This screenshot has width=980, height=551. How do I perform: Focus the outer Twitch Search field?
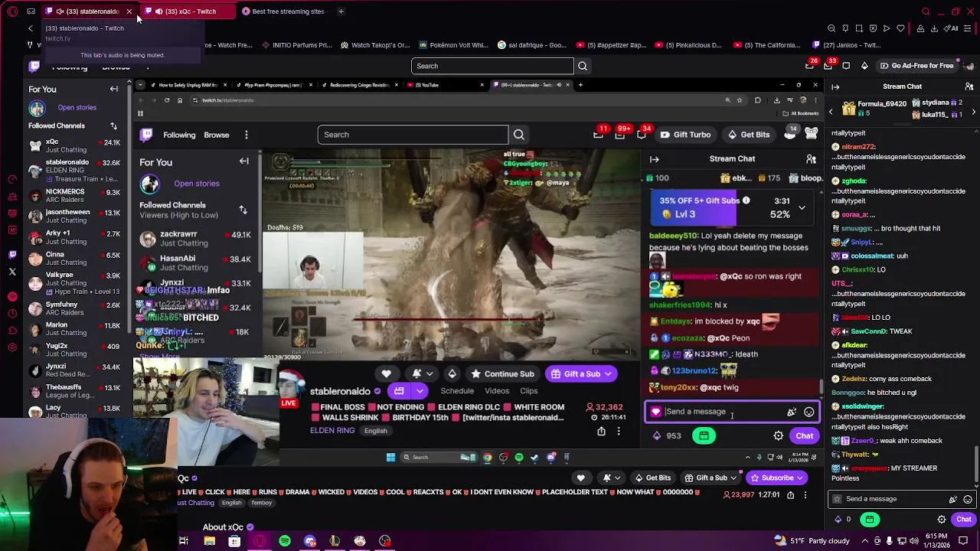[492, 66]
